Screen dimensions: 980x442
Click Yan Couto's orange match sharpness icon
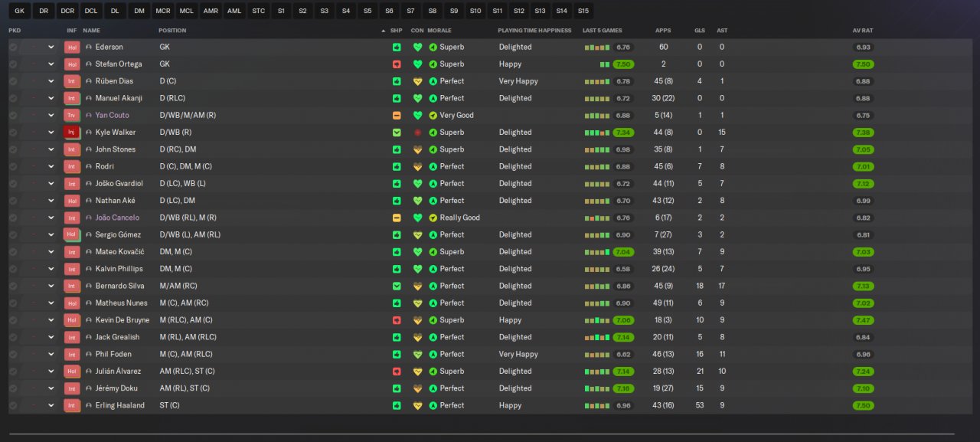[397, 115]
